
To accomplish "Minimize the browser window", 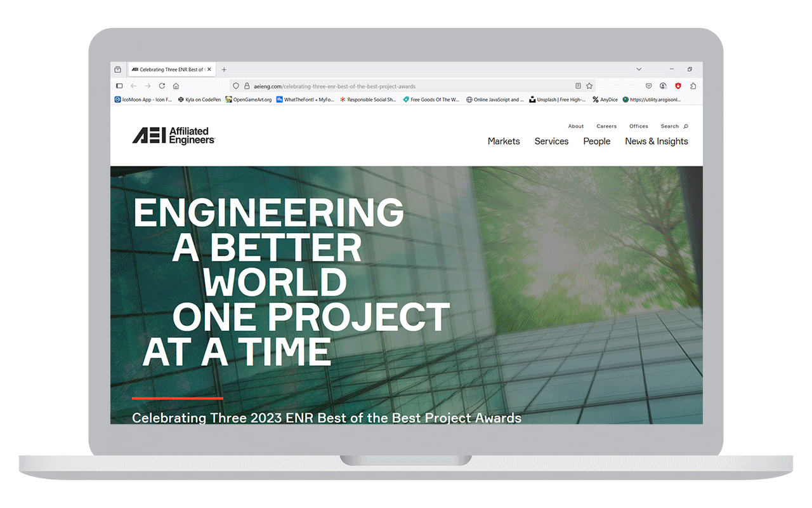I will click(672, 69).
